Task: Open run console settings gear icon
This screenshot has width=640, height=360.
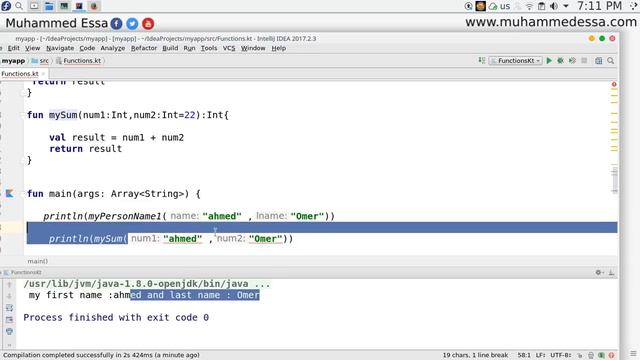Action: click(x=599, y=272)
